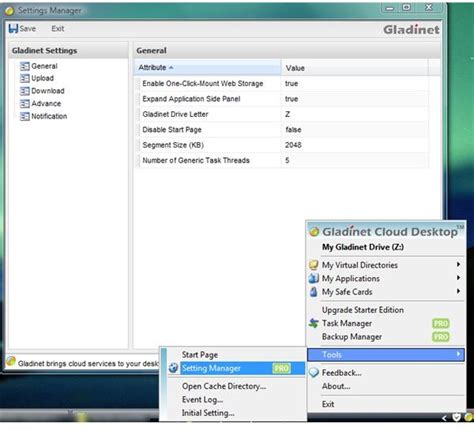Select Download in Gladinet Settings tree
The width and height of the screenshot is (474, 431).
[48, 91]
